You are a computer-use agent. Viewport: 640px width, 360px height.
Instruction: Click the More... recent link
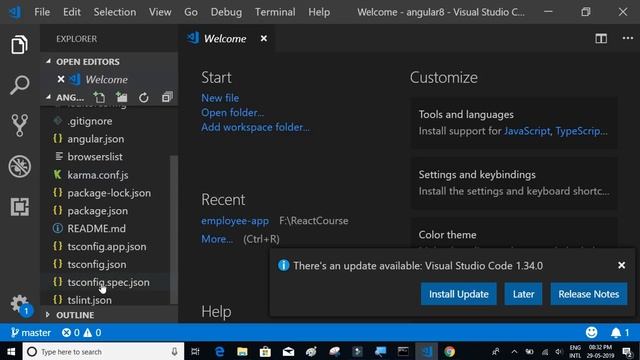tap(217, 239)
